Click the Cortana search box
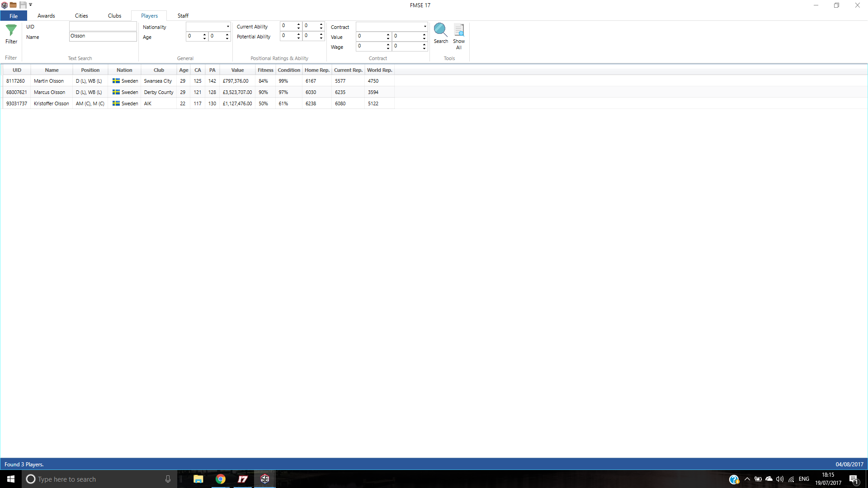The width and height of the screenshot is (868, 488). (x=99, y=479)
